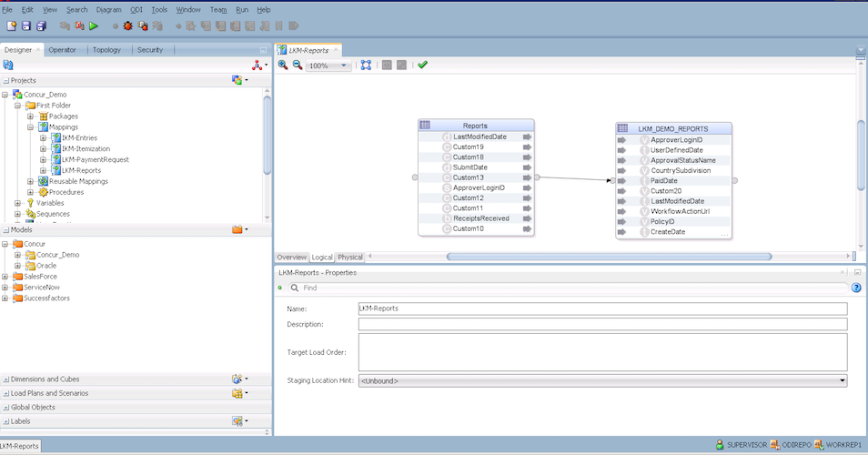The image size is (868, 455).
Task: Click the disconnect icon with red X
Action: click(x=79, y=26)
